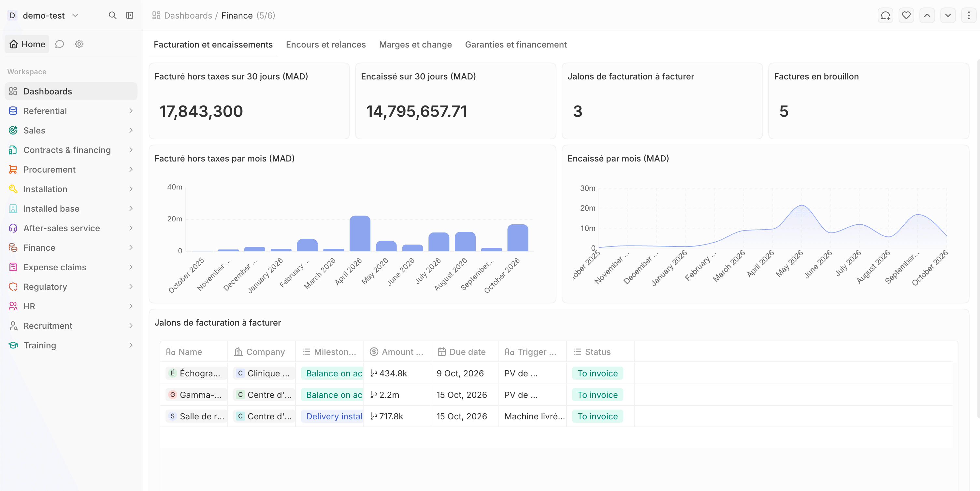Viewport: 980px width, 491px height.
Task: Switch to Marges et change tab
Action: click(415, 45)
